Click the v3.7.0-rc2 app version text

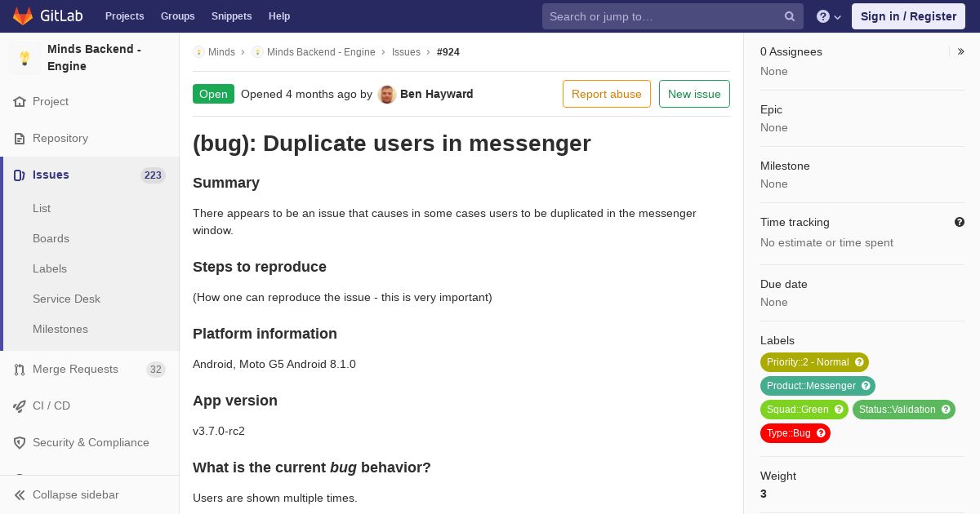pyautogui.click(x=219, y=431)
